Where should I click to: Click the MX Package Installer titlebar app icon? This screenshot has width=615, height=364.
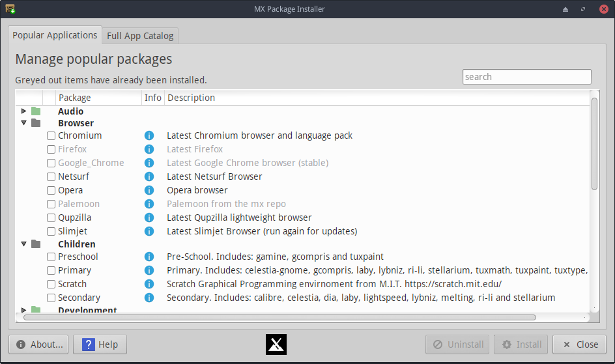point(10,8)
